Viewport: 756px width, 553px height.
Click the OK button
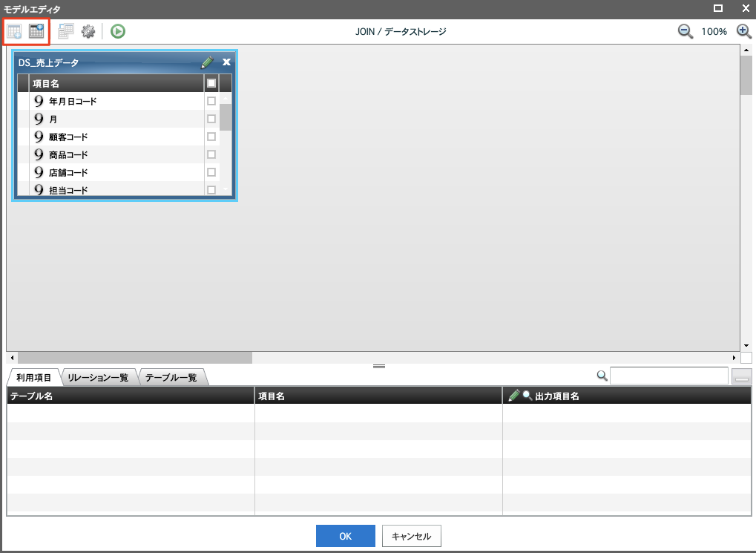coord(346,536)
